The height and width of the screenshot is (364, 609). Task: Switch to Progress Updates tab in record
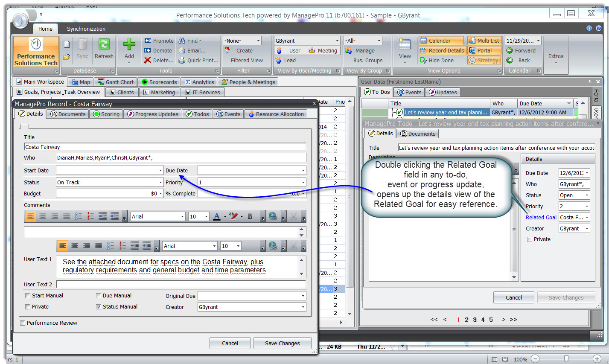pyautogui.click(x=153, y=114)
